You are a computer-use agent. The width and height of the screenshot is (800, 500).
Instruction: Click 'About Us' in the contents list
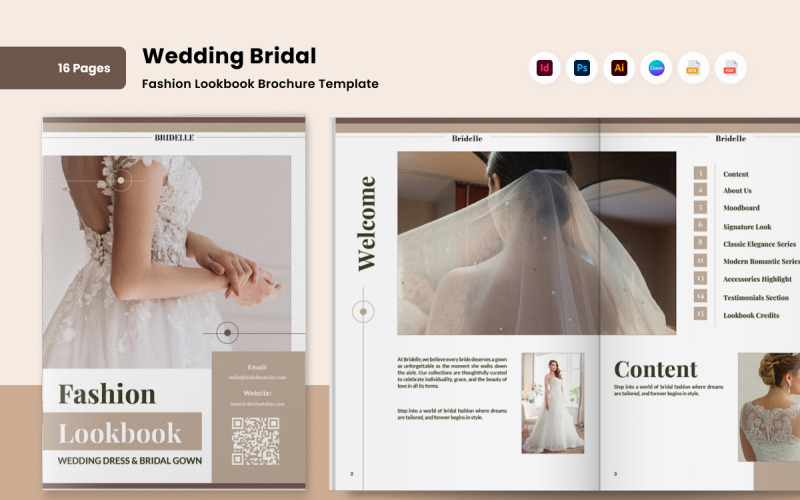click(x=737, y=191)
